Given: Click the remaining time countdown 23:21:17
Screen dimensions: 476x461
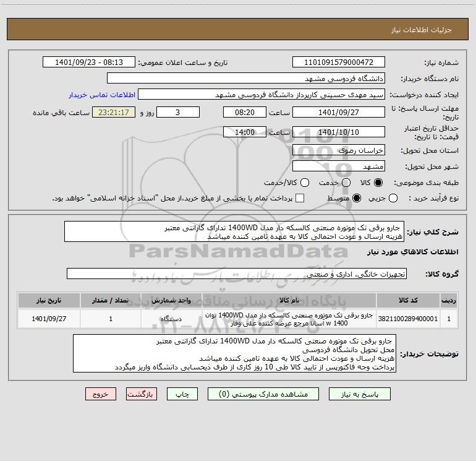Looking at the screenshot, I should 114,112.
